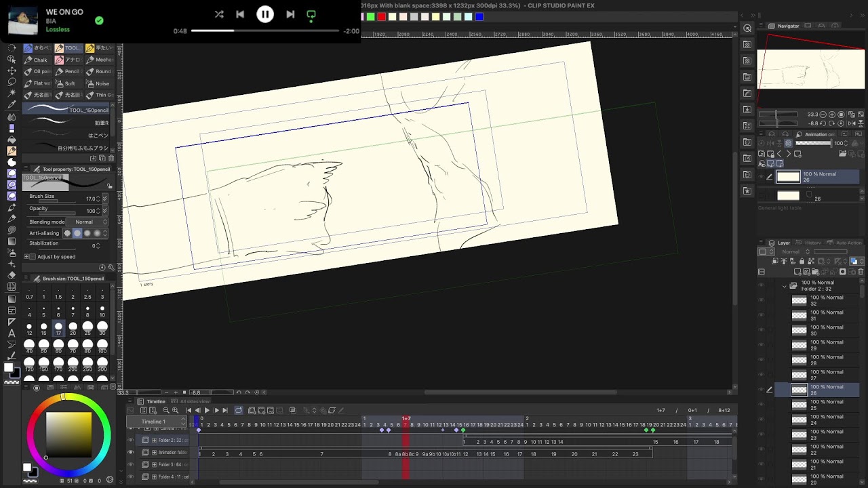Screen dimensions: 868x488
Task: Select the Eyedropper tool
Action: [12, 105]
